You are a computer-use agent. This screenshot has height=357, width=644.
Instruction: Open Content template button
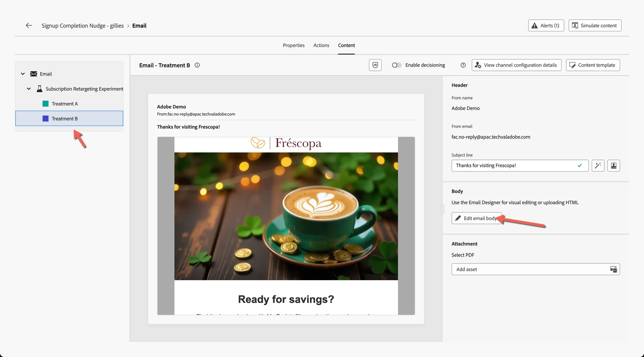pyautogui.click(x=593, y=65)
